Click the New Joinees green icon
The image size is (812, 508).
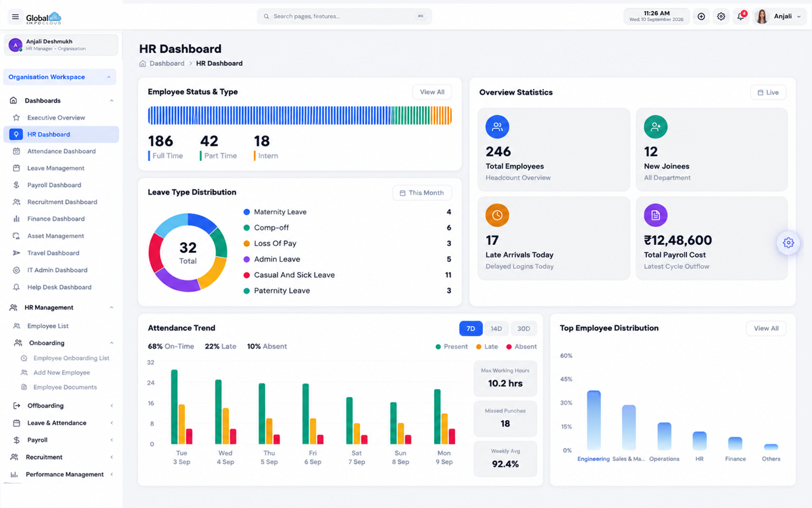pos(656,127)
